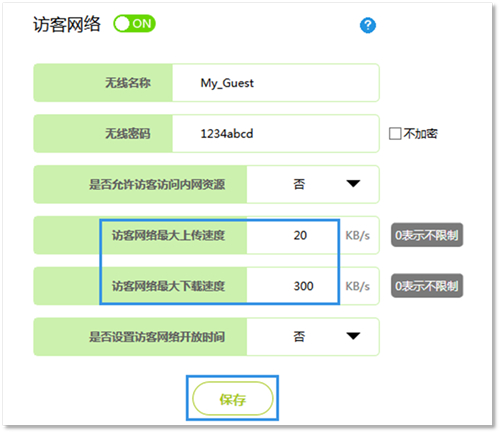Click the upload speed field showing 20
This screenshot has height=433, width=500.
pos(293,235)
